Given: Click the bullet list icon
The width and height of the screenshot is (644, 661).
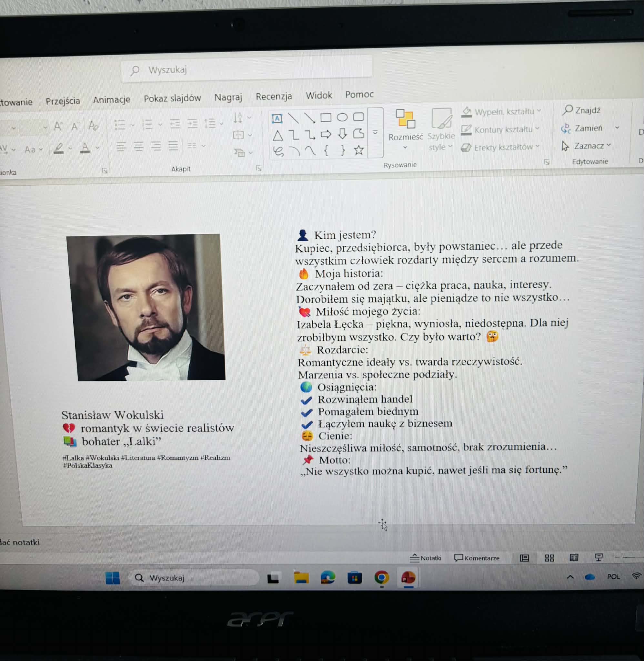Looking at the screenshot, I should [x=120, y=125].
